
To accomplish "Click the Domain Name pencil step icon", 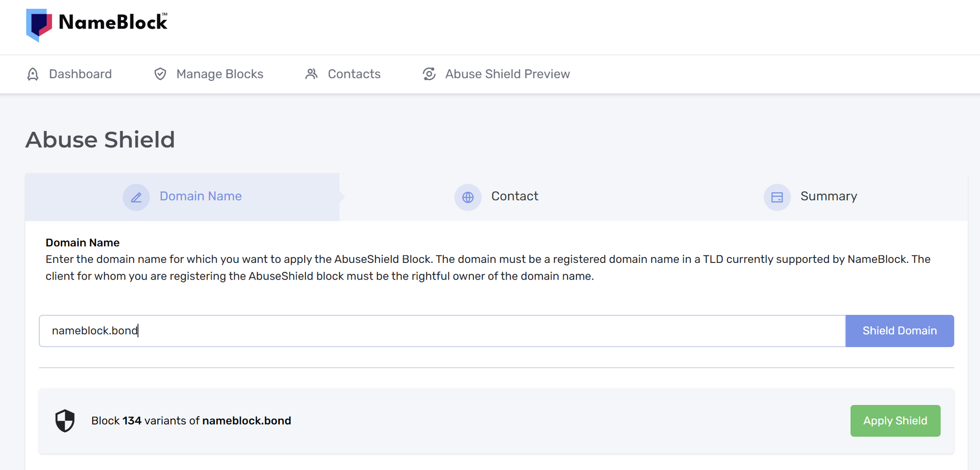I will coord(136,197).
